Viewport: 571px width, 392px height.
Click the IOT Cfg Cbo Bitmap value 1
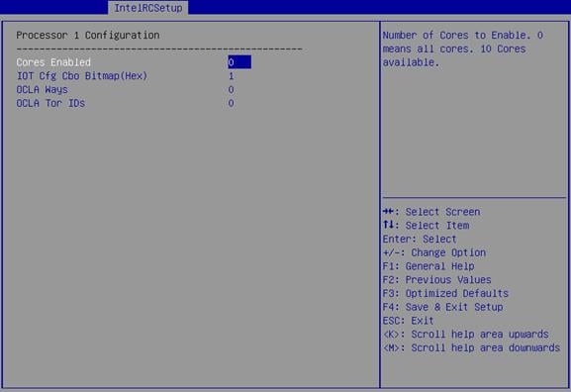[231, 76]
